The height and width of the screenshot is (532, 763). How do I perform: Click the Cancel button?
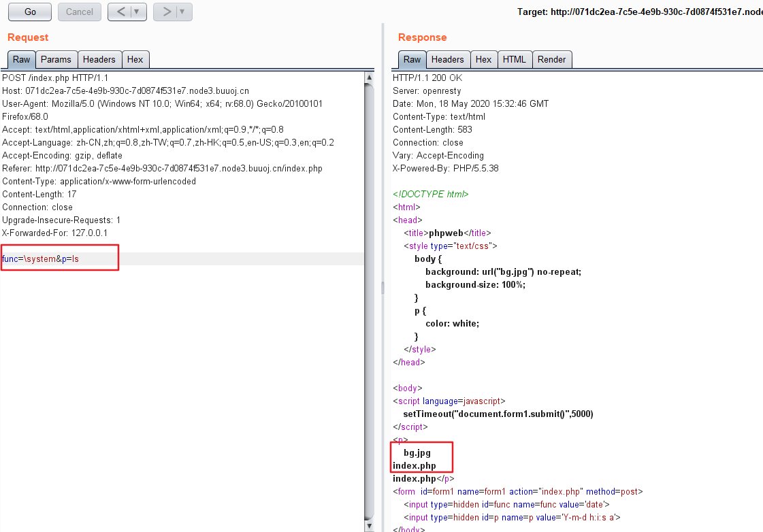coord(80,12)
